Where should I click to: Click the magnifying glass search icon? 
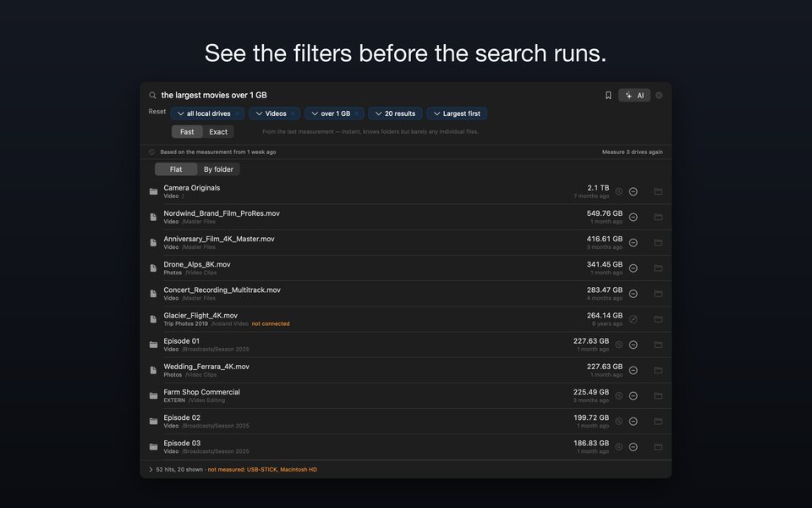(152, 96)
